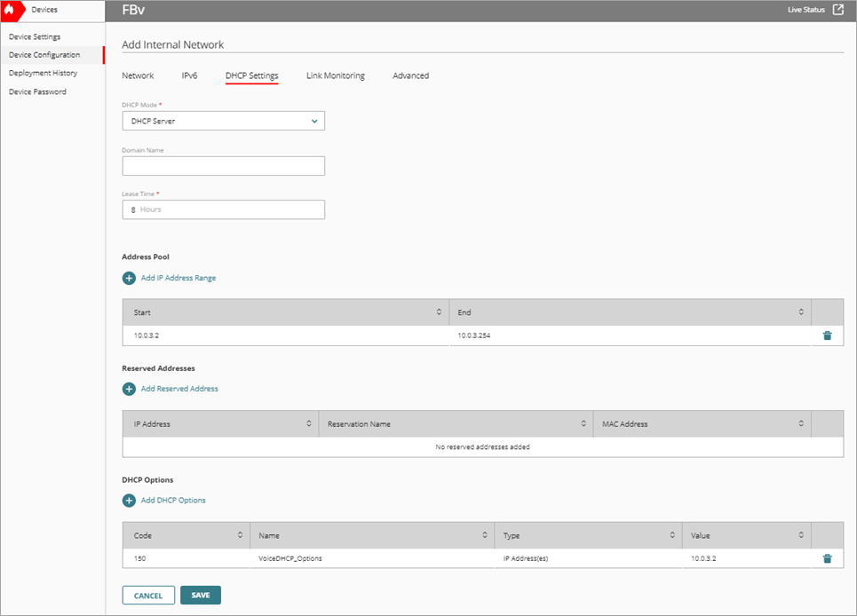Open the Link Monitoring tab
The height and width of the screenshot is (616, 857).
click(336, 75)
